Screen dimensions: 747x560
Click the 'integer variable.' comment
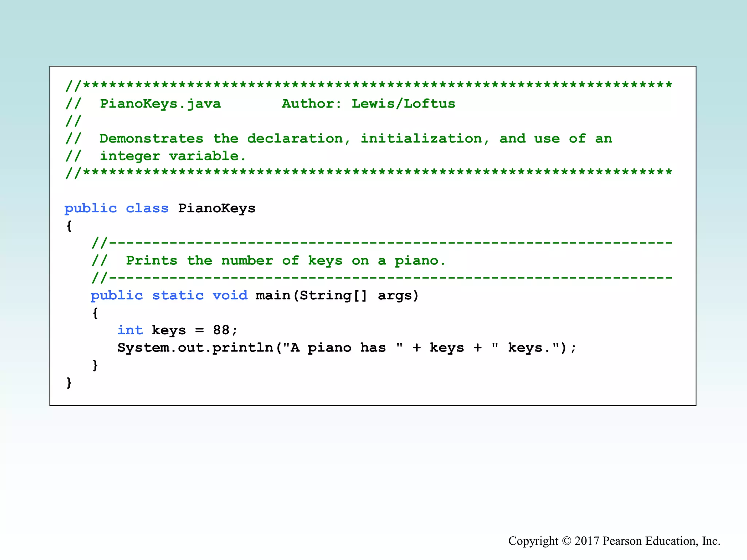[173, 156]
